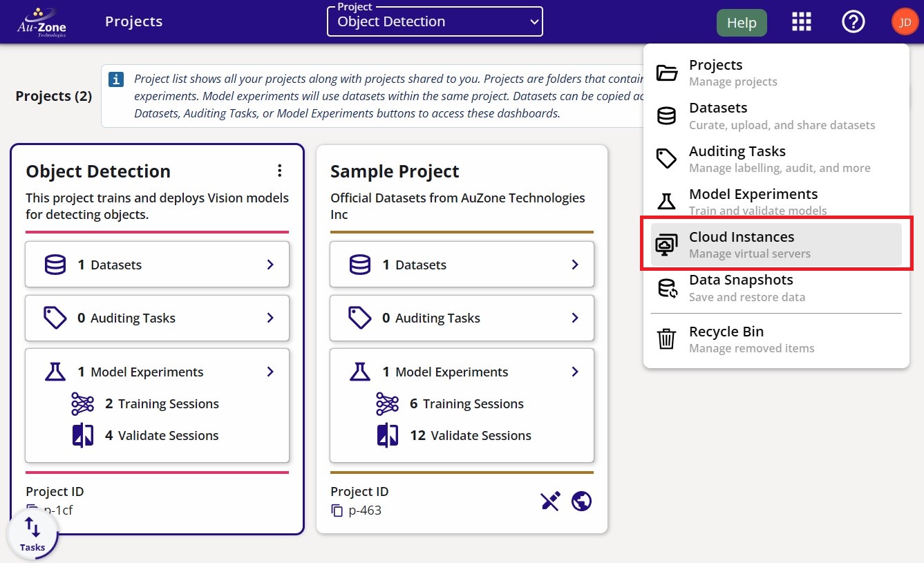The height and width of the screenshot is (563, 924).
Task: Open the Tasks floating button
Action: coord(32,534)
